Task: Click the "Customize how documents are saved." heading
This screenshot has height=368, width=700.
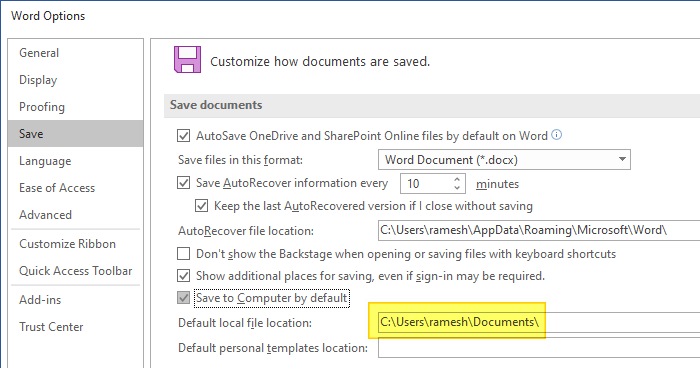Action: point(320,61)
